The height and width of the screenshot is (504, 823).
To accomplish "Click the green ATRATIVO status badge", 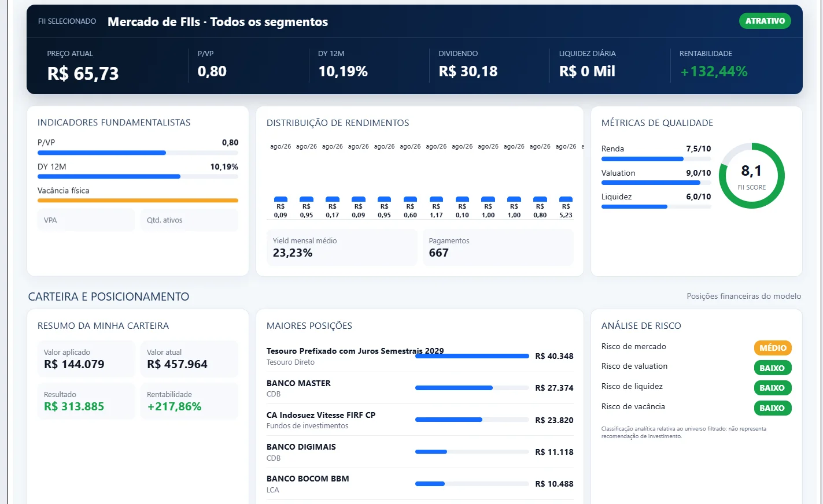I will click(x=765, y=21).
